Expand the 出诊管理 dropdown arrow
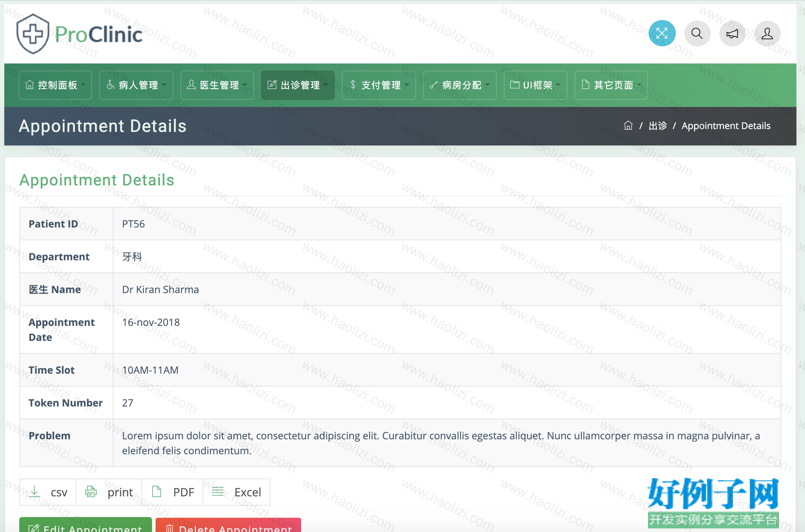The width and height of the screenshot is (805, 532). [326, 85]
